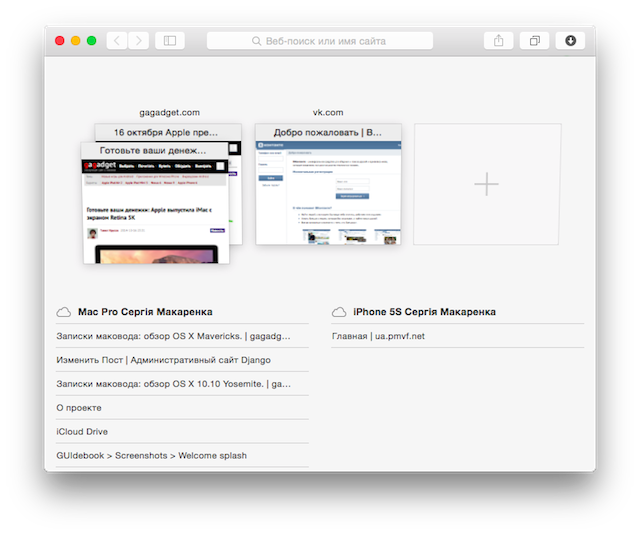Select the Mac Pro Сергія Макаренка heading
The image size is (640, 535).
tap(145, 312)
